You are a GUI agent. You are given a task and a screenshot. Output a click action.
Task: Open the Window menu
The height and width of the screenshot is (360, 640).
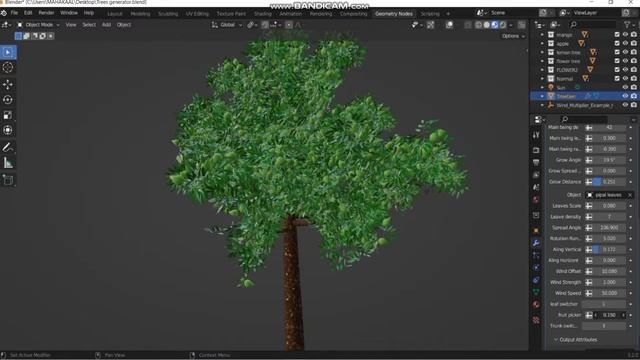click(x=69, y=13)
